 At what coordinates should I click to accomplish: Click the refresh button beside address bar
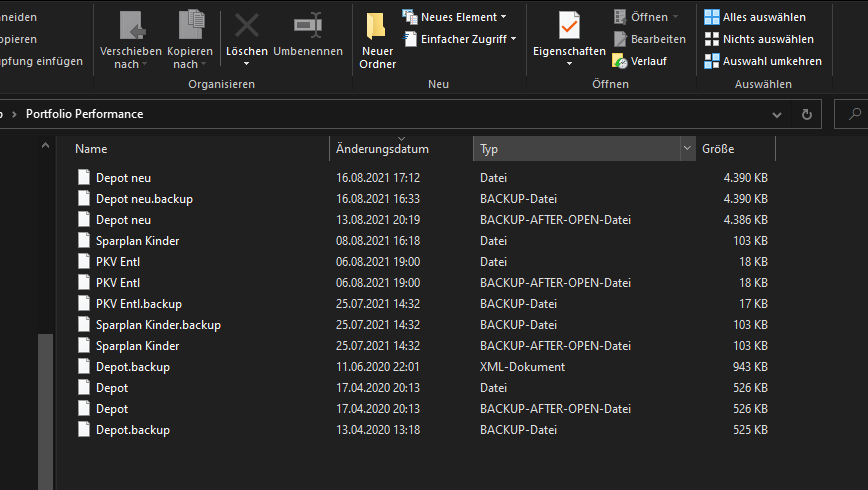tap(806, 114)
